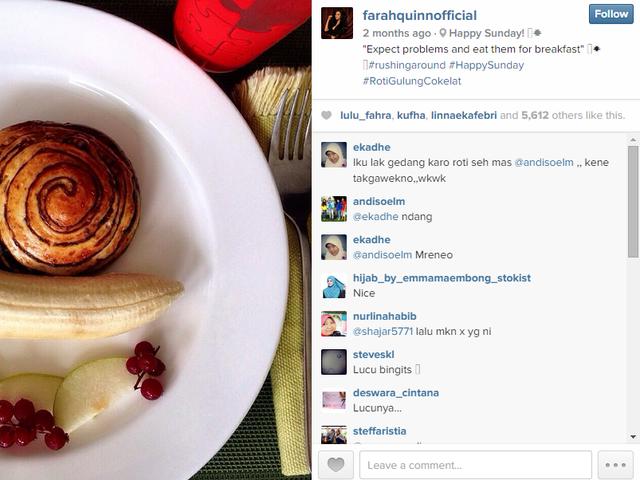Open the farahquinnofficial username link

click(420, 16)
